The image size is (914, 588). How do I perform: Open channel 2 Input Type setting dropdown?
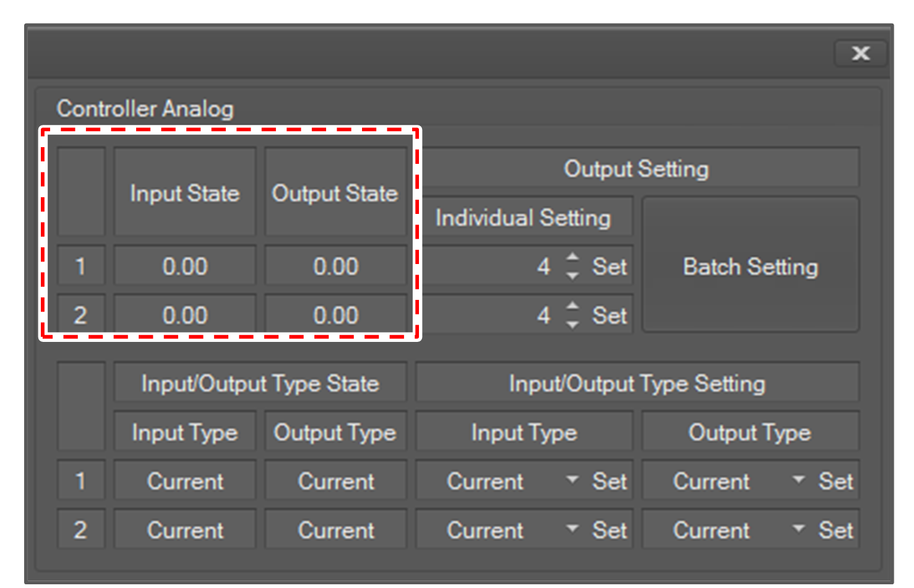[572, 529]
